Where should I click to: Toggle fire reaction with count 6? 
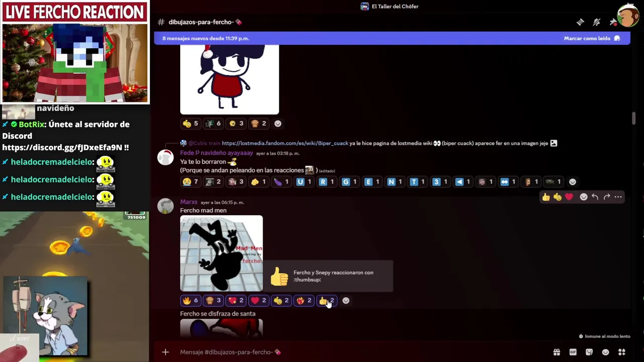tap(191, 300)
